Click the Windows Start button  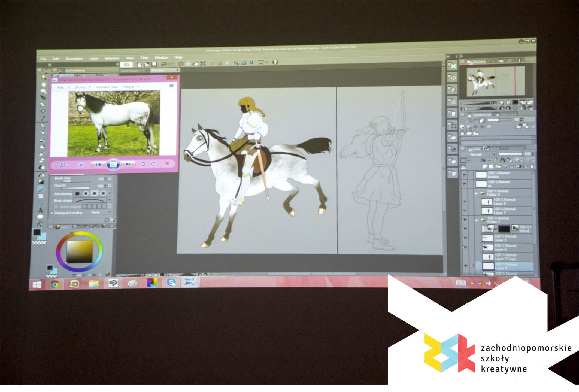point(37,285)
